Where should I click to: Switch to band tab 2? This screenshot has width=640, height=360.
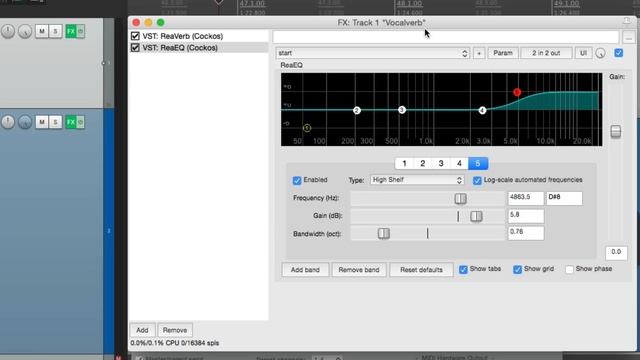422,163
